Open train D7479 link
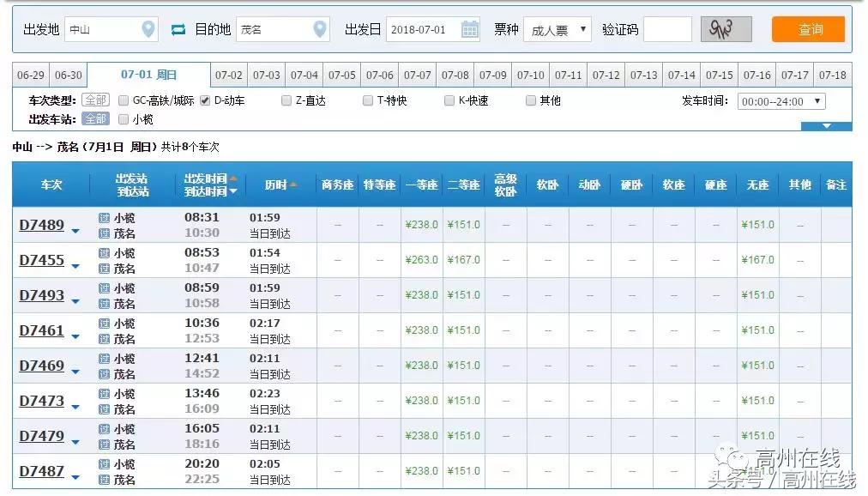The height and width of the screenshot is (496, 868). pos(41,436)
